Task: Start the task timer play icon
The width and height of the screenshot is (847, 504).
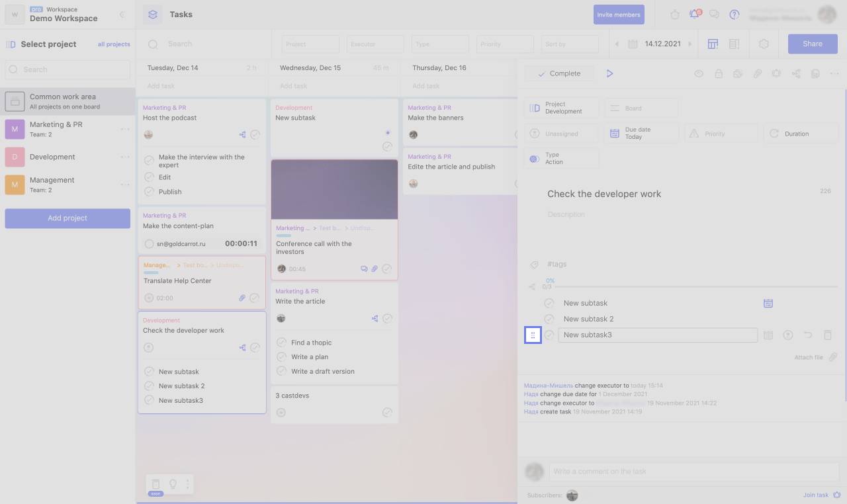Action: click(x=609, y=73)
